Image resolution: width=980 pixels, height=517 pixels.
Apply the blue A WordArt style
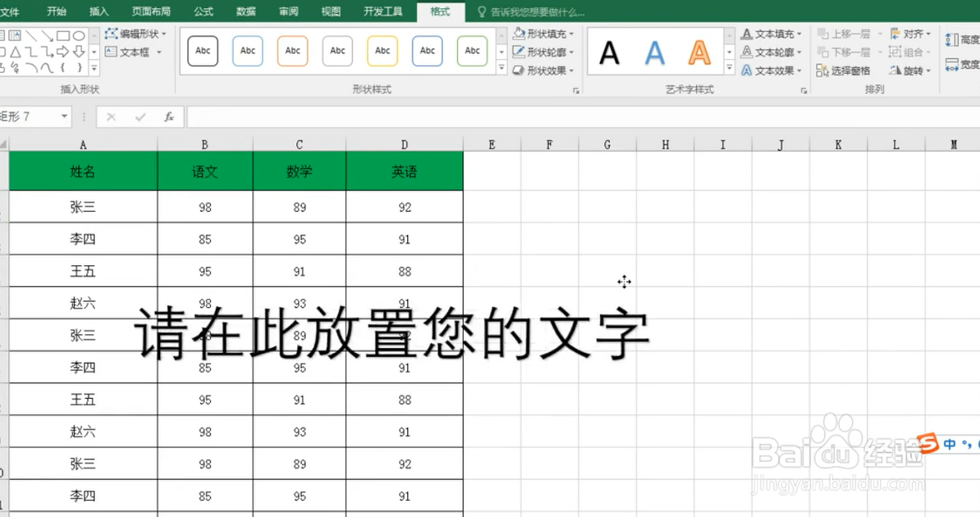coord(654,53)
